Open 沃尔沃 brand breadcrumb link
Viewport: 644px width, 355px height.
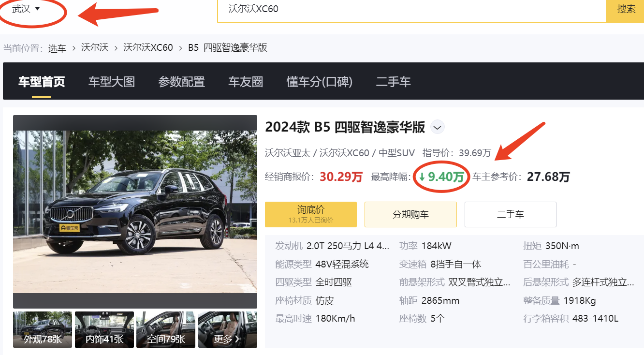pos(95,47)
